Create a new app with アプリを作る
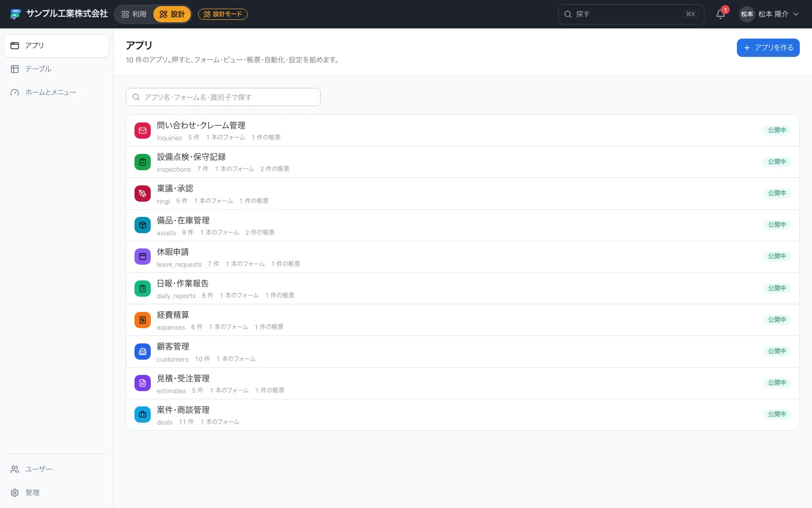 coord(768,48)
